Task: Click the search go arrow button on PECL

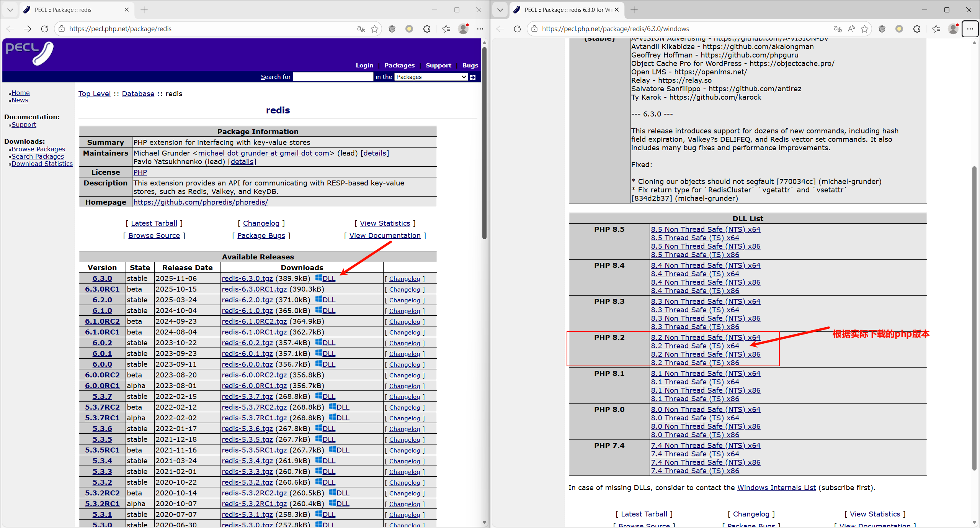Action: pos(473,77)
